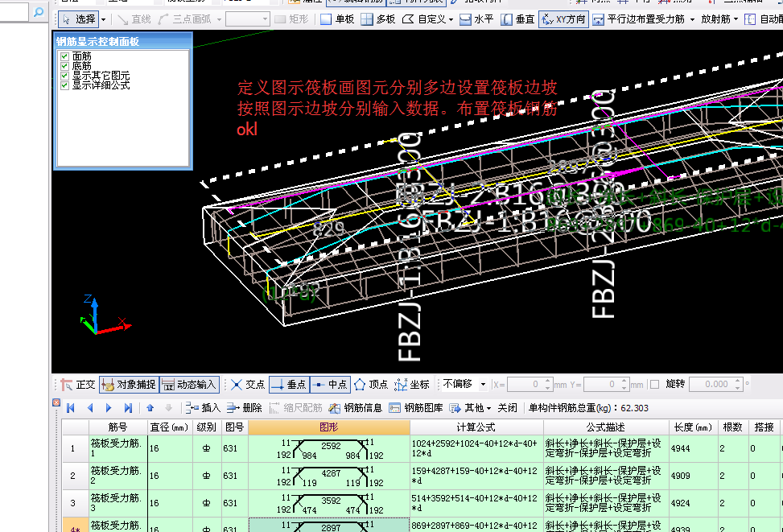Open 钢筋信息 rebar info
This screenshot has width=783, height=532.
coord(356,408)
